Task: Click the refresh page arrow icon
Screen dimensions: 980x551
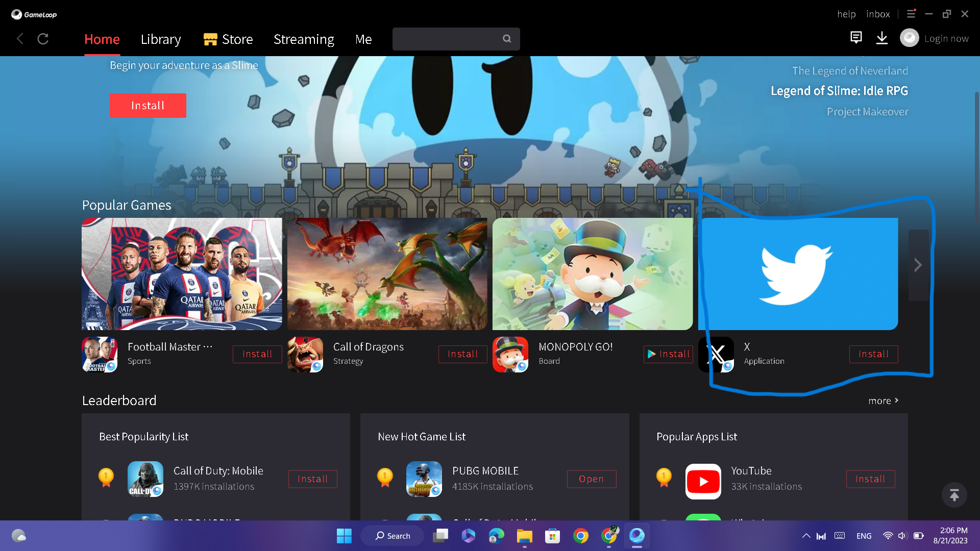Action: click(x=43, y=38)
